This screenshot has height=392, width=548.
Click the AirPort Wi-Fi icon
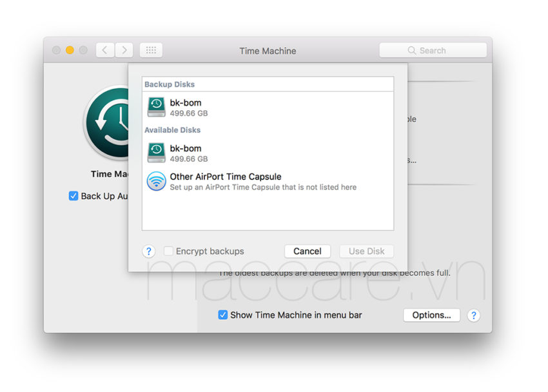(x=156, y=181)
